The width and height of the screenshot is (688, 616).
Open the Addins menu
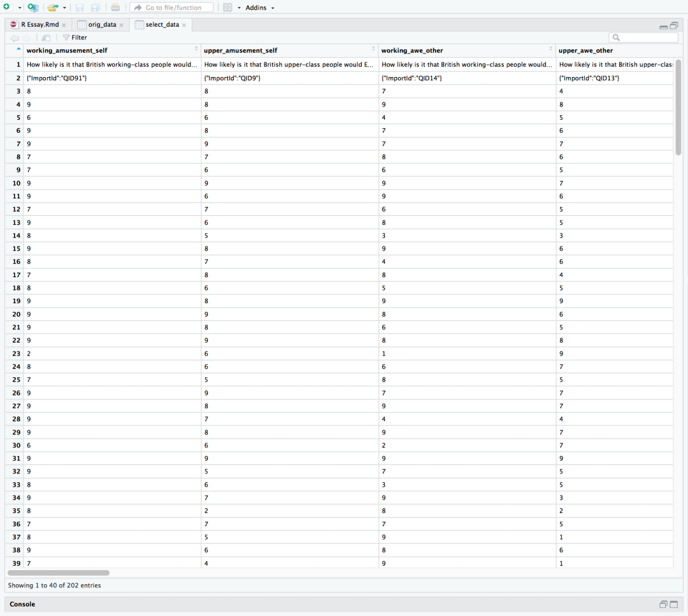(260, 8)
